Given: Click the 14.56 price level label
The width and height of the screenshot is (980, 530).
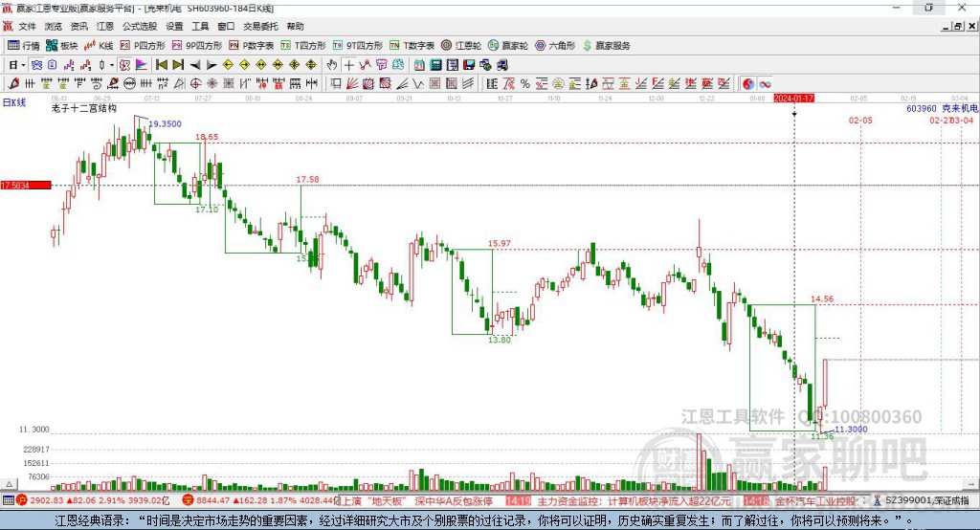Looking at the screenshot, I should pyautogui.click(x=822, y=299).
